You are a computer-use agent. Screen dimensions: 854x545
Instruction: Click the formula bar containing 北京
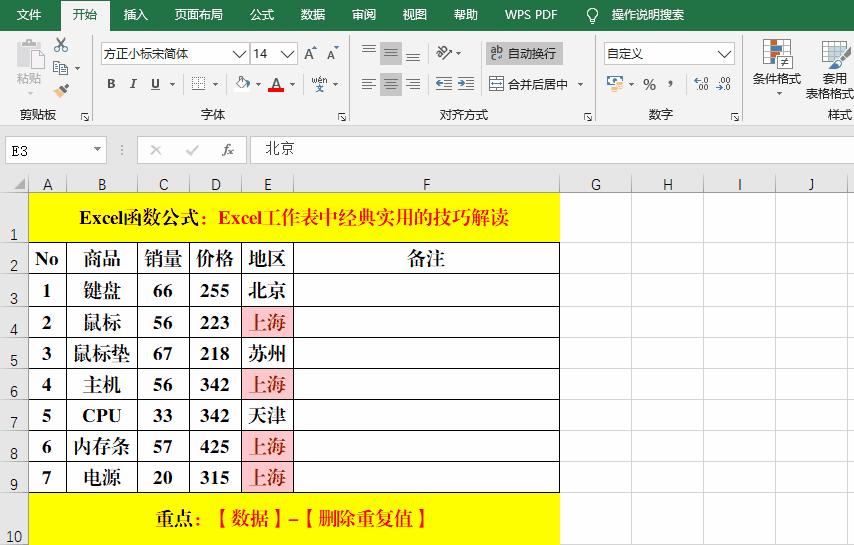coord(552,149)
